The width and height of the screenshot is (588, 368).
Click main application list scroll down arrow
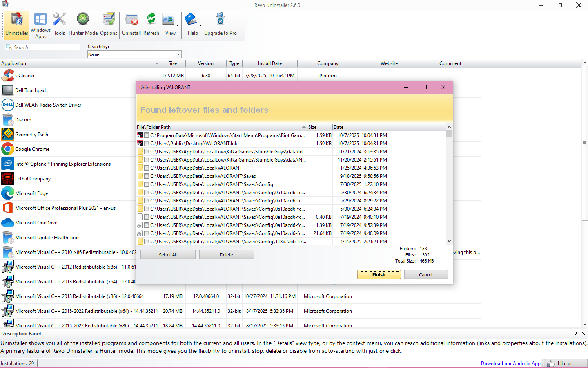point(585,325)
